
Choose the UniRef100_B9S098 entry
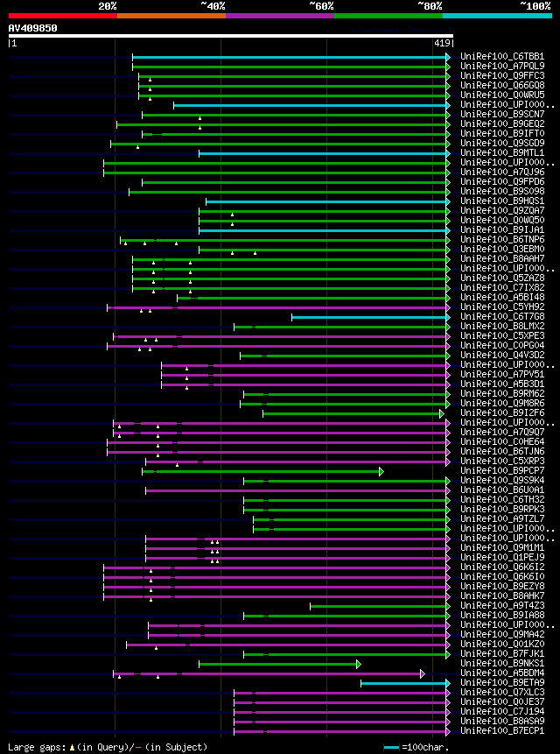click(502, 192)
